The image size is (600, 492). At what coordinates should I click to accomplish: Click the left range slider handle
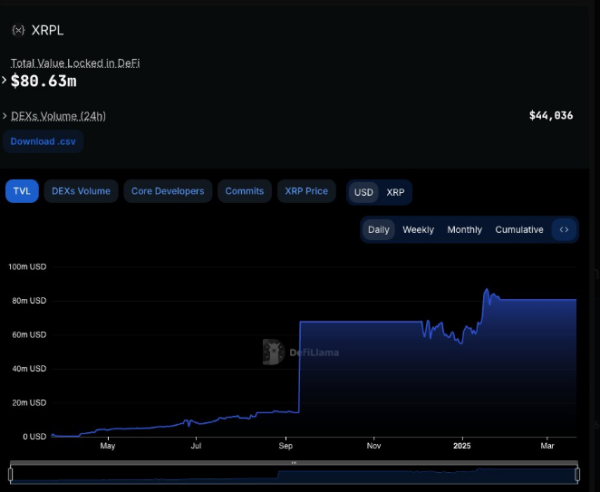(x=11, y=474)
